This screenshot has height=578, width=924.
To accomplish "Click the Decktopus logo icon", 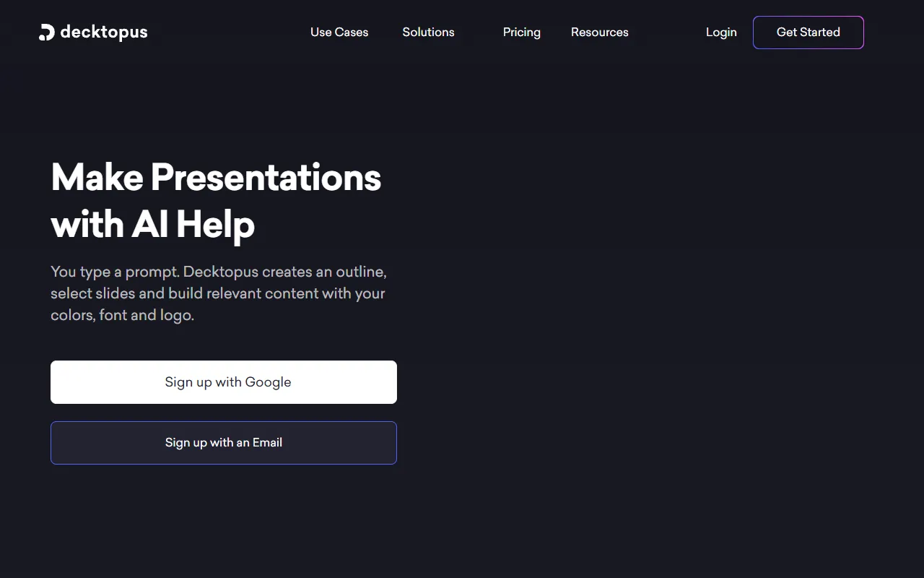I will pos(46,33).
